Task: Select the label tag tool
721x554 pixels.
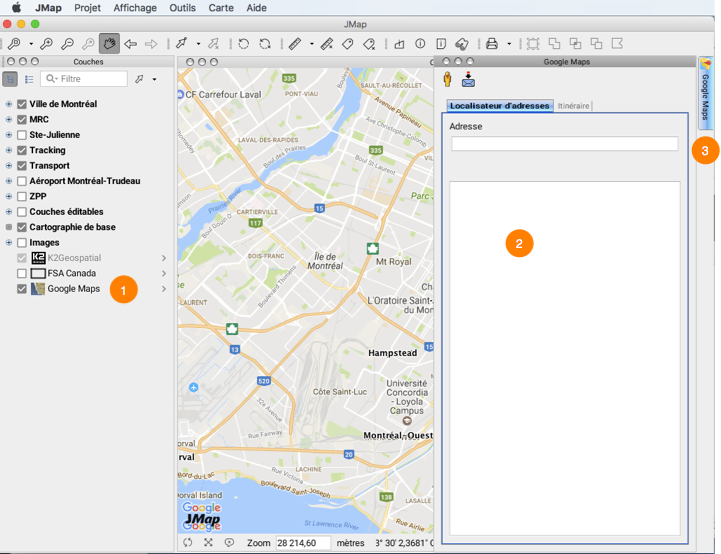Action: [348, 44]
